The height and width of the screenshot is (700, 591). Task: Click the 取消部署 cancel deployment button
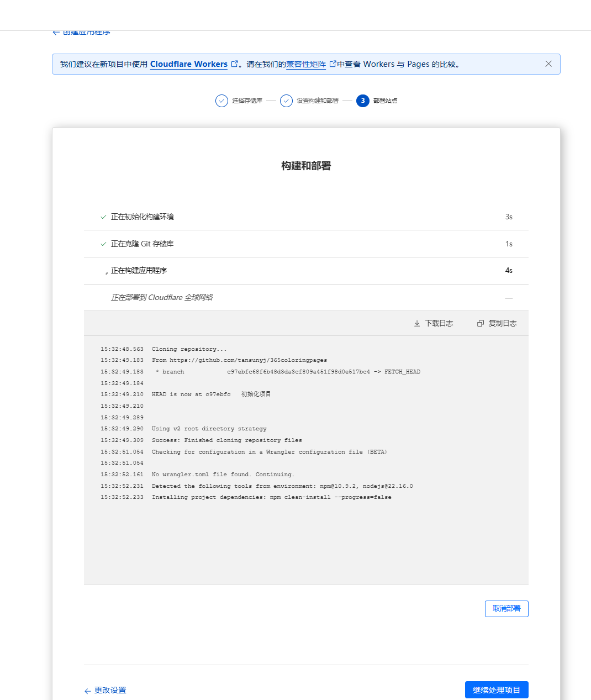(x=506, y=608)
